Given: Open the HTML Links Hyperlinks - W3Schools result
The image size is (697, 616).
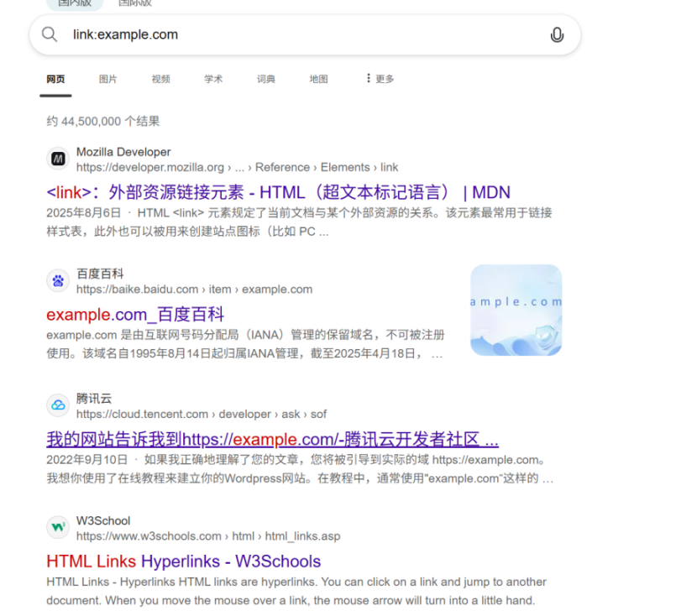Looking at the screenshot, I should click(x=184, y=561).
